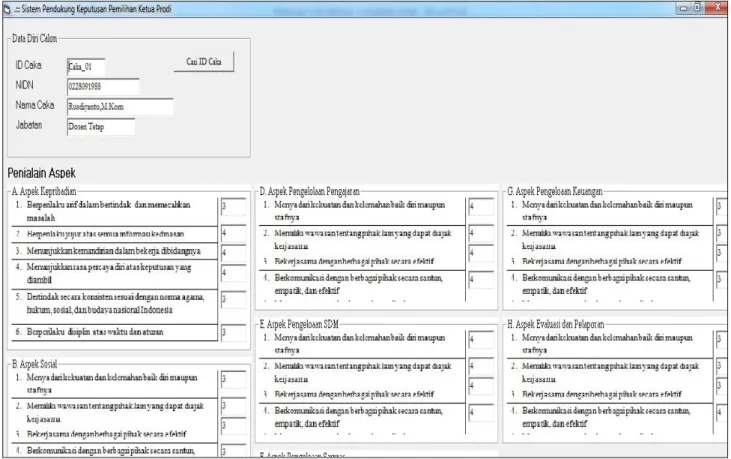Image resolution: width=731 pixels, height=459 pixels.
Task: Click the Jabatan field containing Dosen Tetap
Action: tap(101, 127)
